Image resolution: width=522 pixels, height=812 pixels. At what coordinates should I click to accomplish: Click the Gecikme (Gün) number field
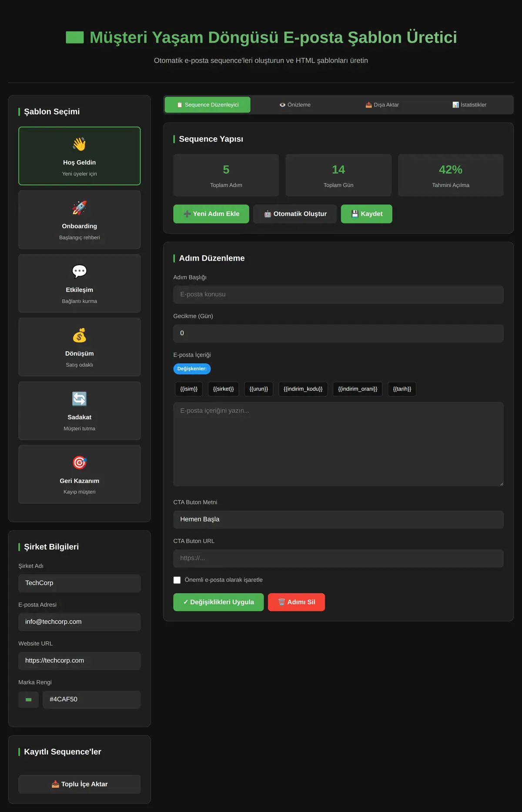(x=338, y=334)
